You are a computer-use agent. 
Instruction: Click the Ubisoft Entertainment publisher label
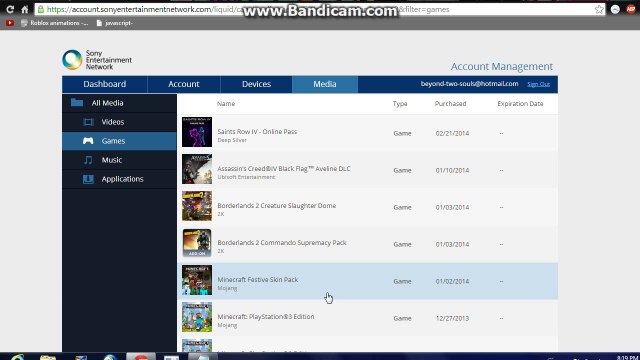click(246, 177)
